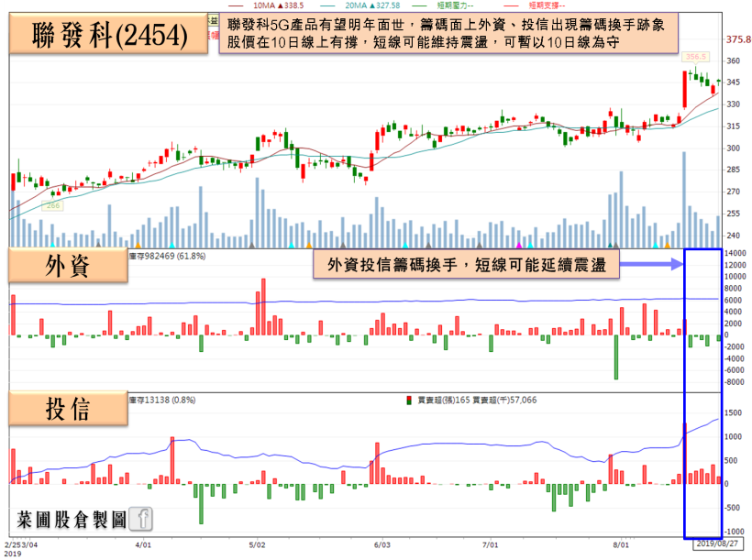
Task: Click the 短期支撐-- legend entry
Action: [x=535, y=5]
